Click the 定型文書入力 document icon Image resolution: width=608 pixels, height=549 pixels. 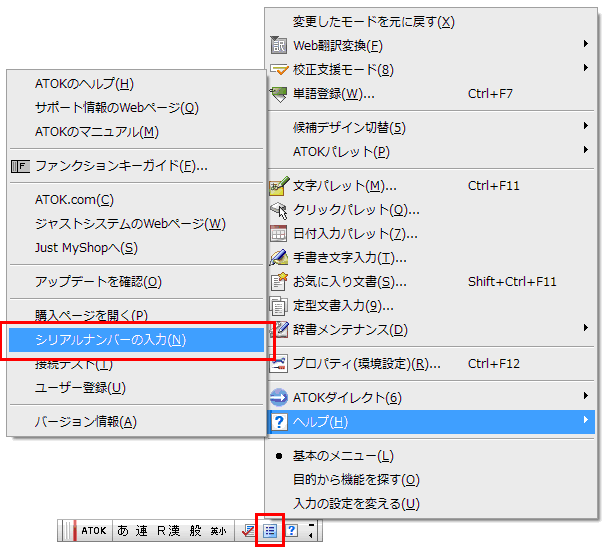278,306
